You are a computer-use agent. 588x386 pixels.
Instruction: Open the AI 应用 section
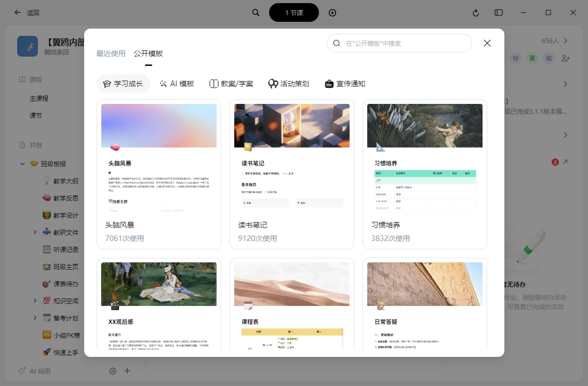[34, 371]
